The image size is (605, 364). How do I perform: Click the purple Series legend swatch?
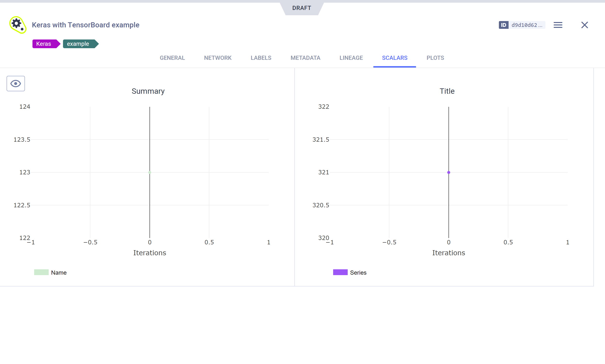tap(340, 272)
